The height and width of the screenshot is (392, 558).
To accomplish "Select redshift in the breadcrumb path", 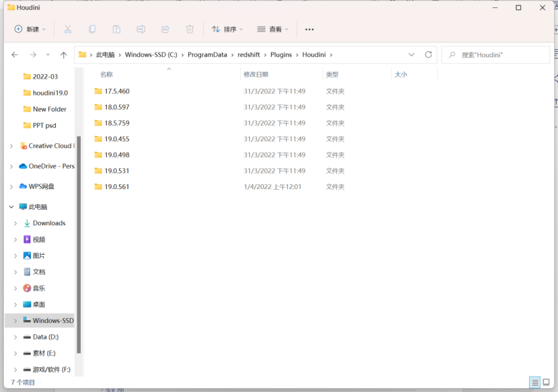I will (249, 55).
